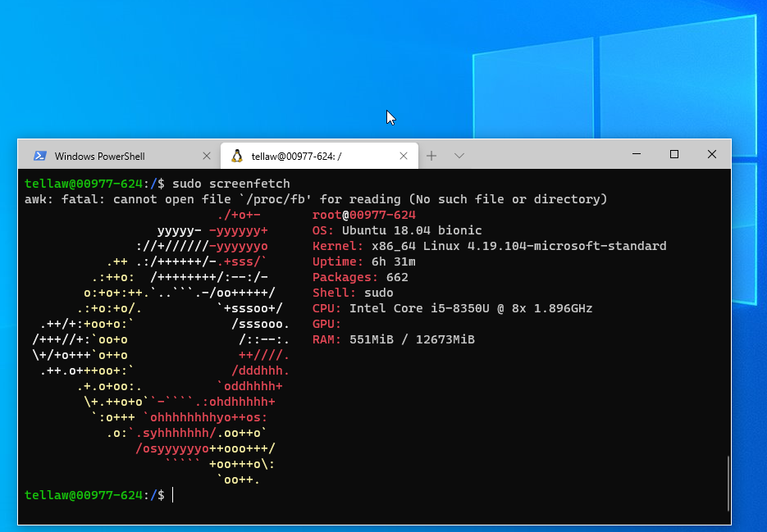Close the Windows PowerShell tab

[x=207, y=156]
